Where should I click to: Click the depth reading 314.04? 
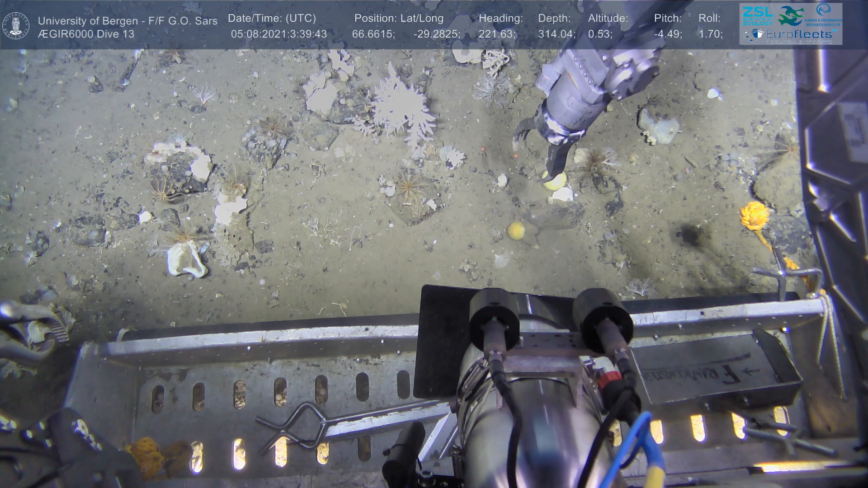point(556,34)
